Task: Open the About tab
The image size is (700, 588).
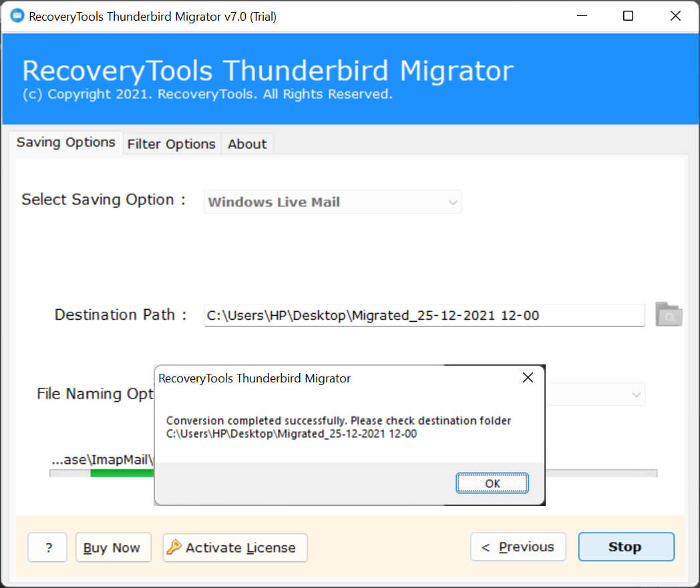Action: point(247,144)
